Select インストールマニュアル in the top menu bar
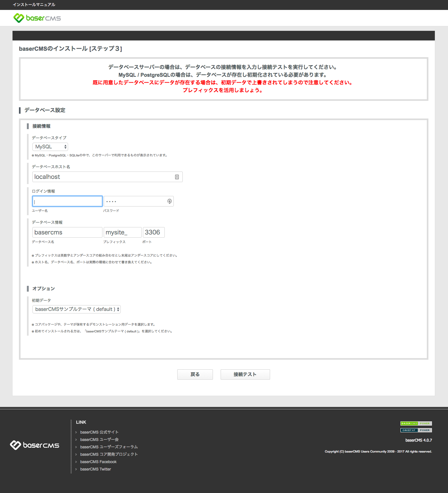This screenshot has height=493, width=448. (x=33, y=5)
